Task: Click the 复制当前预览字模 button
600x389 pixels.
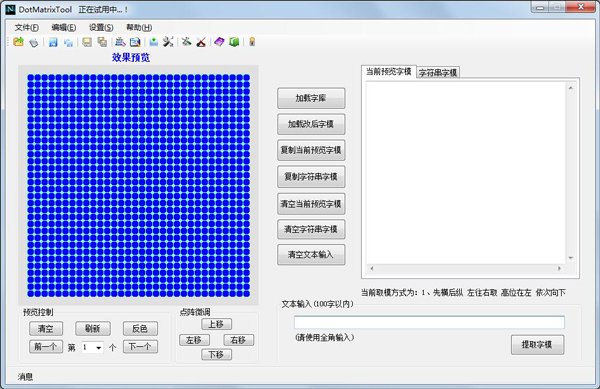Action: click(x=311, y=150)
